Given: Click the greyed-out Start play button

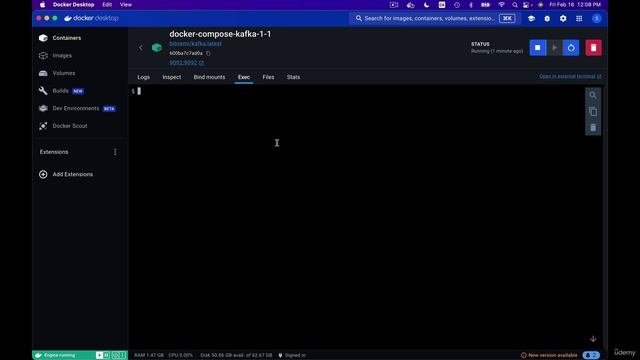Looking at the screenshot, I should coord(554,48).
